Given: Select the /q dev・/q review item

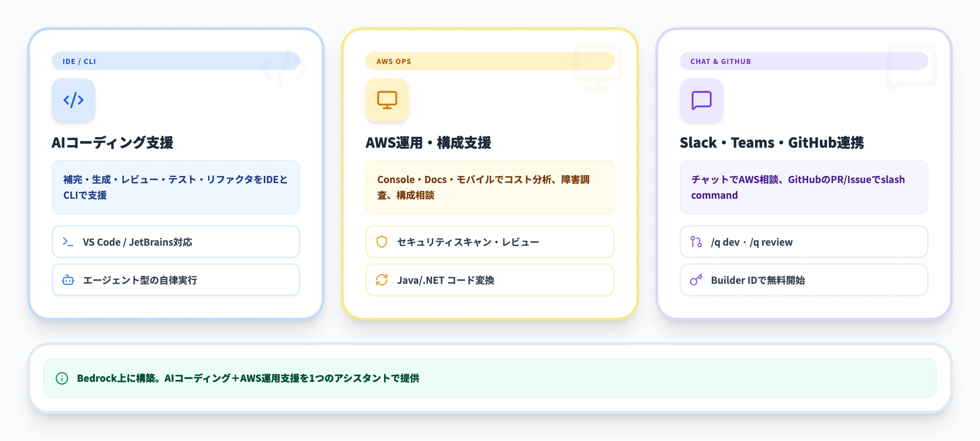Looking at the screenshot, I should (803, 242).
